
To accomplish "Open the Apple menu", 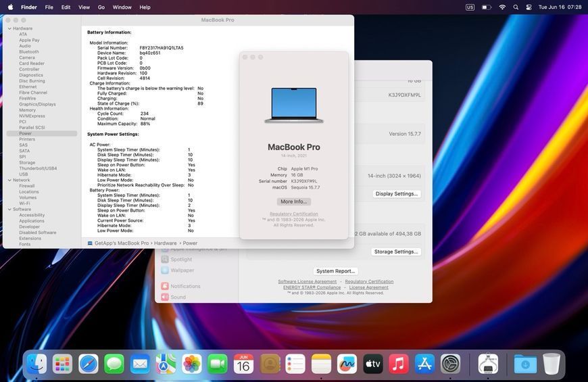I will click(11, 7).
